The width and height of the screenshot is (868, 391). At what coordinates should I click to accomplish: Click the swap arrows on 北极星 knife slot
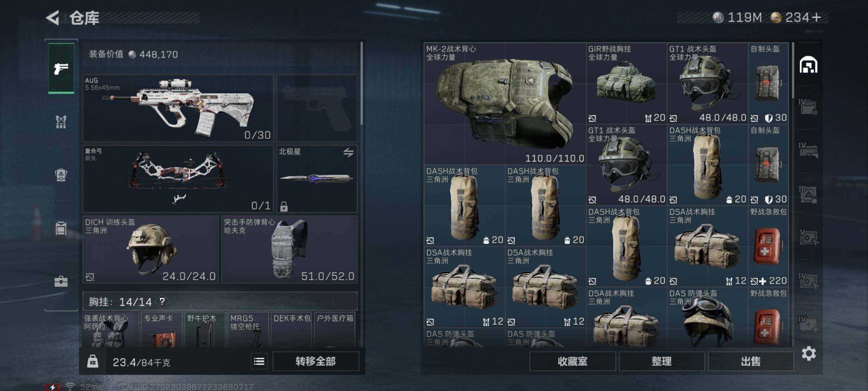coord(348,152)
